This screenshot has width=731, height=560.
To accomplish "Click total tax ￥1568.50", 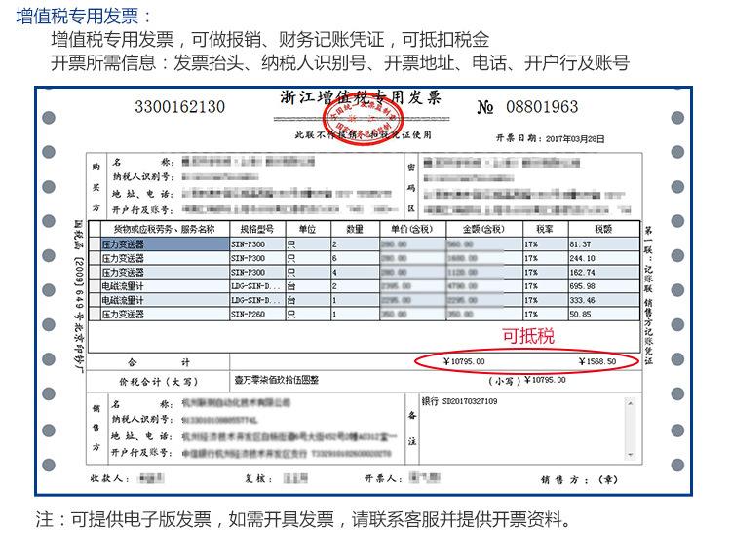I will pyautogui.click(x=597, y=361).
